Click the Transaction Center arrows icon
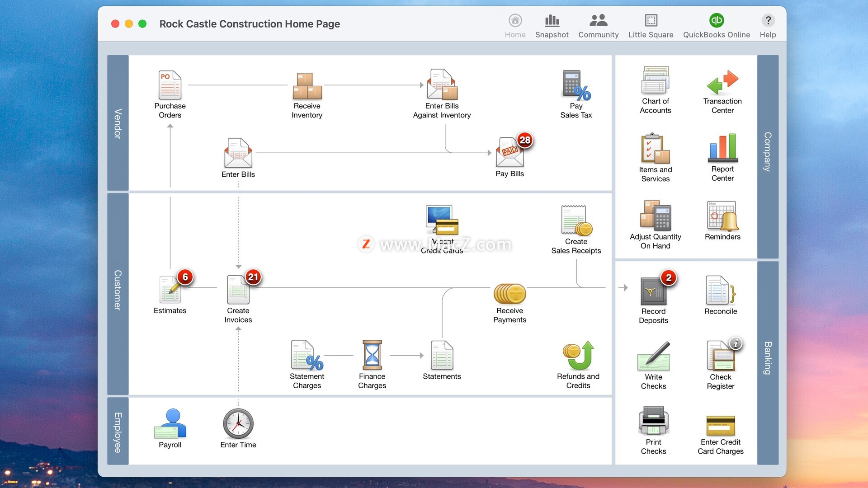The height and width of the screenshot is (488, 868). 722,82
